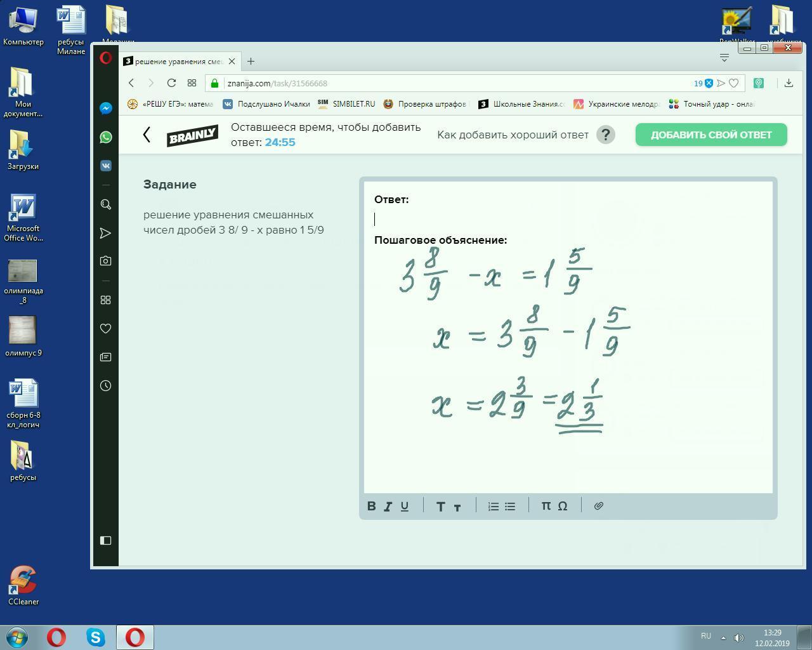Open bookmarks heart in the sidebar

click(x=106, y=328)
